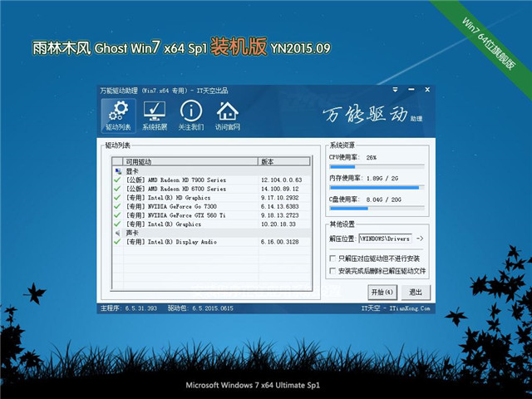532x399 pixels.
Task: Uncheck Intel(R) Display Audio driver
Action: [117, 242]
